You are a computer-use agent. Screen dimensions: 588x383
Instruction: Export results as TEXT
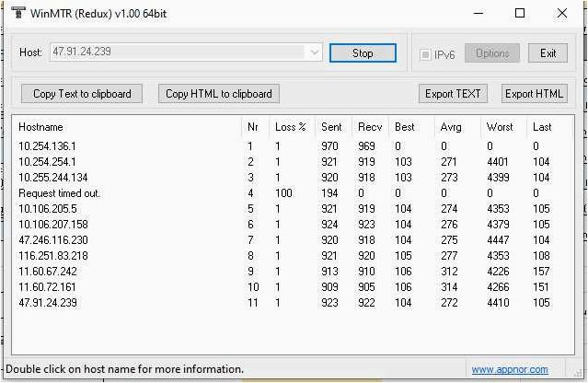coord(453,93)
